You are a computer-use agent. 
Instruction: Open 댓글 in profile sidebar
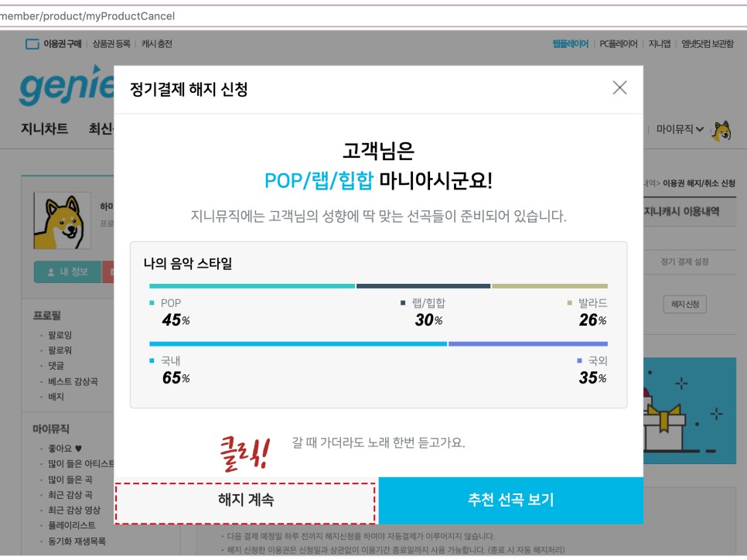click(x=56, y=366)
